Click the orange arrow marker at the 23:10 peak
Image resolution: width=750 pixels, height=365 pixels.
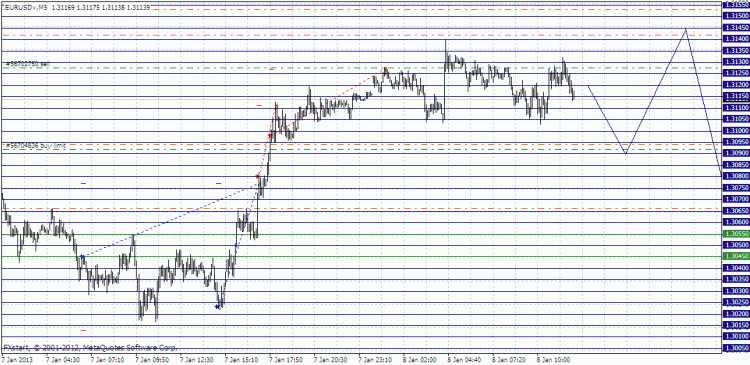[x=386, y=70]
